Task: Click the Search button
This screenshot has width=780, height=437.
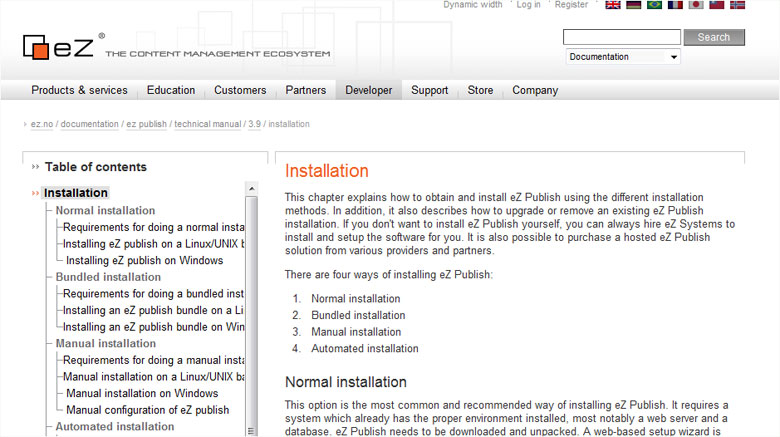Action: pos(714,37)
